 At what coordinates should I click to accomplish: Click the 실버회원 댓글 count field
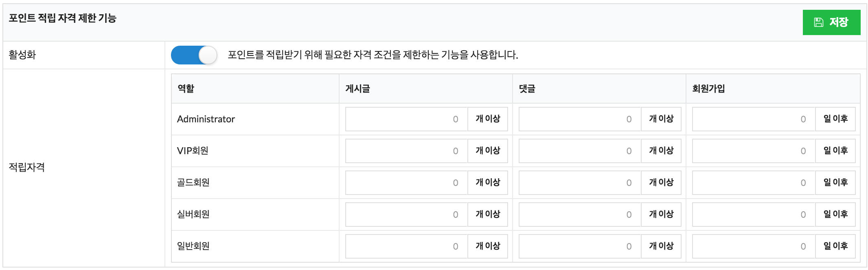coord(580,215)
